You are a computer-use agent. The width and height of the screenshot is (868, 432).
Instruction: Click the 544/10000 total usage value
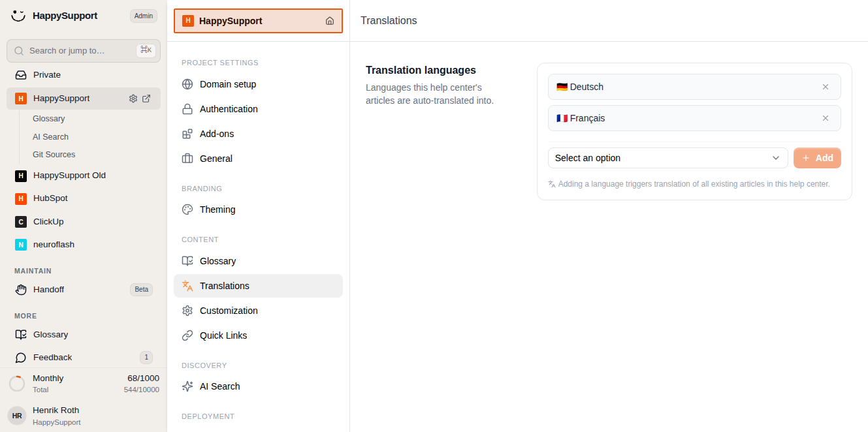[142, 390]
